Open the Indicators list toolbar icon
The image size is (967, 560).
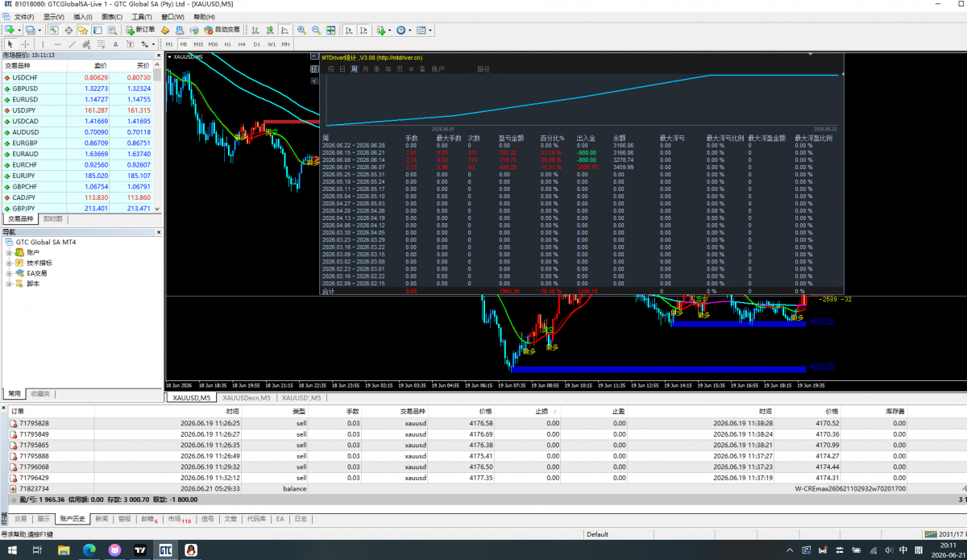[x=380, y=30]
